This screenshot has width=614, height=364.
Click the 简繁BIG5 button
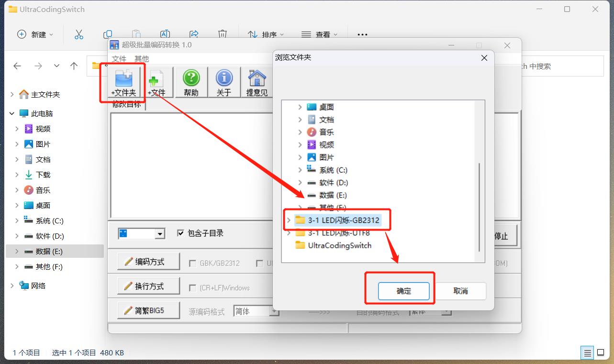[x=149, y=310]
